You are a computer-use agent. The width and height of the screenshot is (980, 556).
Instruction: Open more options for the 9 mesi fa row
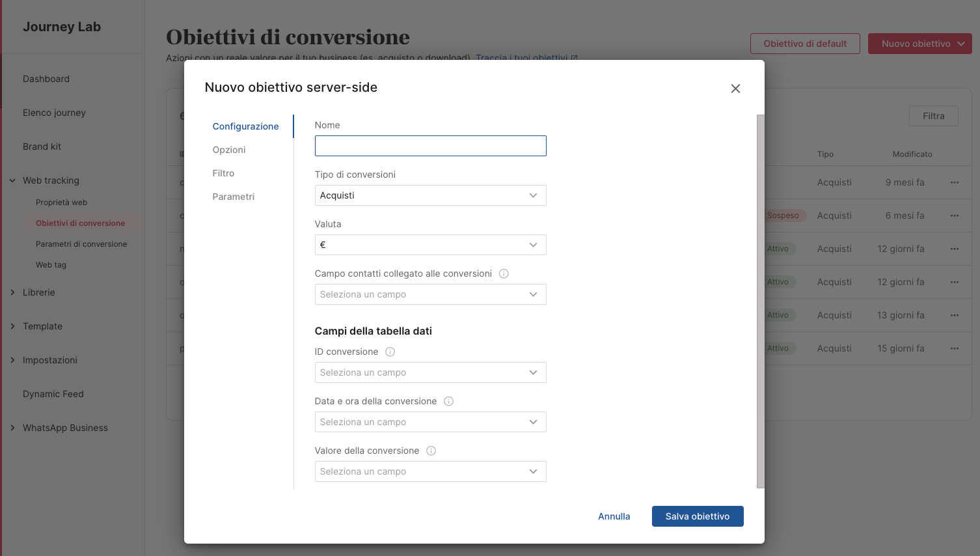tap(954, 182)
